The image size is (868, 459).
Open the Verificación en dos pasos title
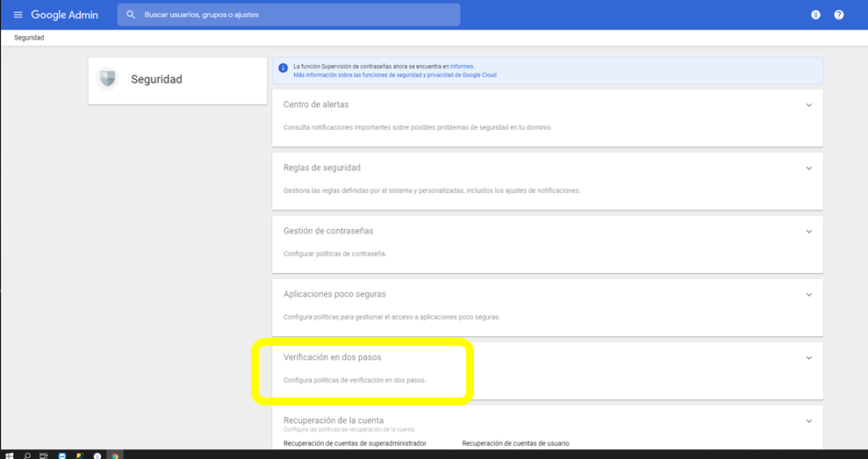tap(332, 357)
